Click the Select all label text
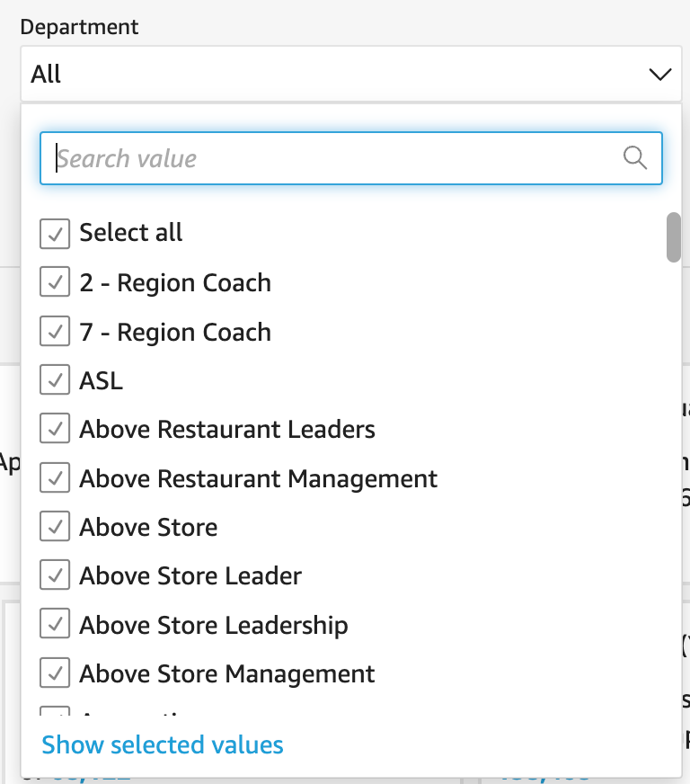The height and width of the screenshot is (784, 690). click(x=131, y=234)
